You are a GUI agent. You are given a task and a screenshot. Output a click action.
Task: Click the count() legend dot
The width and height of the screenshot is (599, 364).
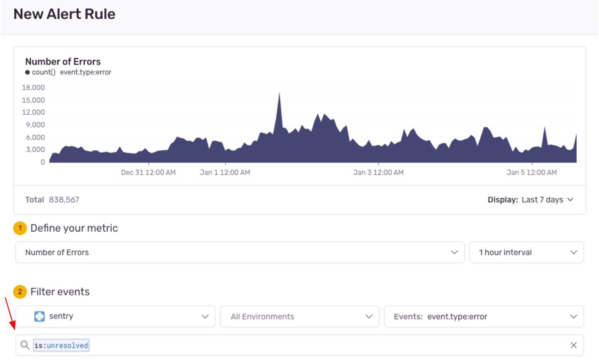click(x=27, y=72)
